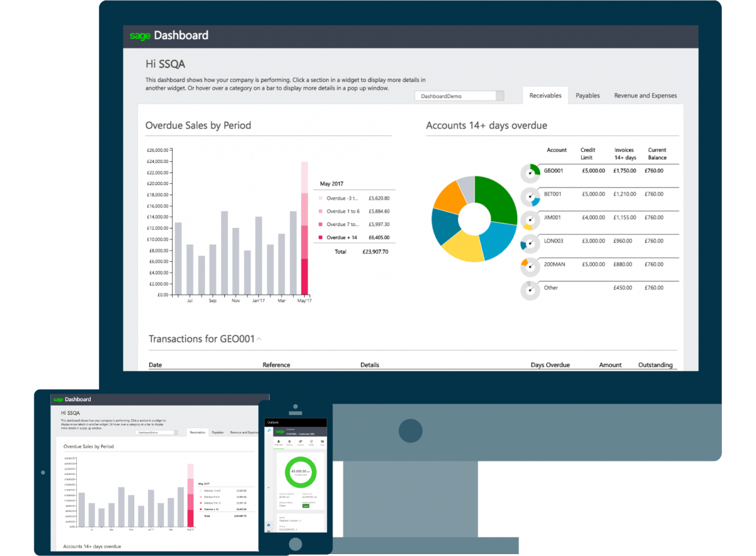Toggle the Overdue 1 to 6 legend entry
The image size is (756, 556).
343,212
